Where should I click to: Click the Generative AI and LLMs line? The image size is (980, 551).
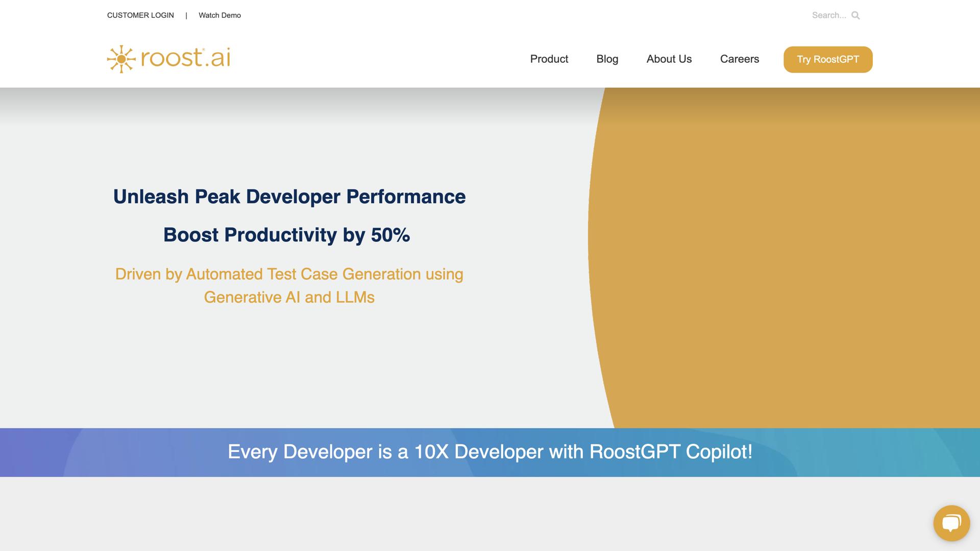pyautogui.click(x=289, y=297)
